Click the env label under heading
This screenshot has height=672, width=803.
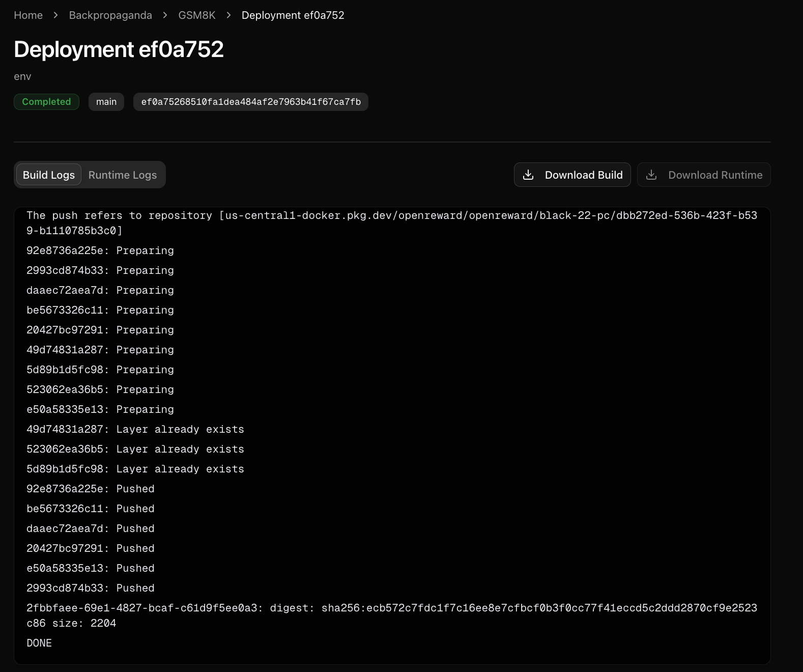[22, 76]
